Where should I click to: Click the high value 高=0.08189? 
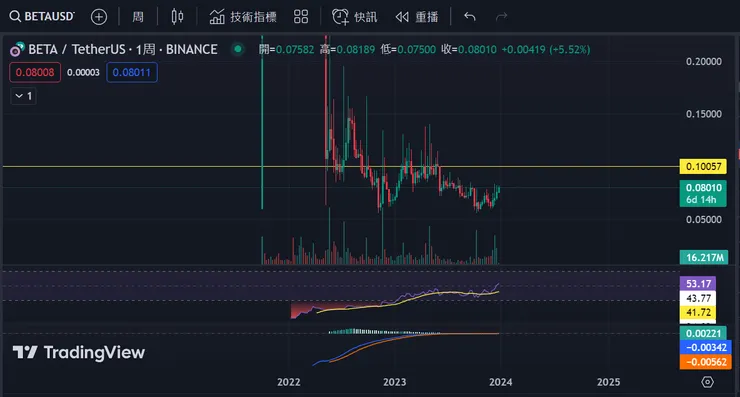coord(347,49)
